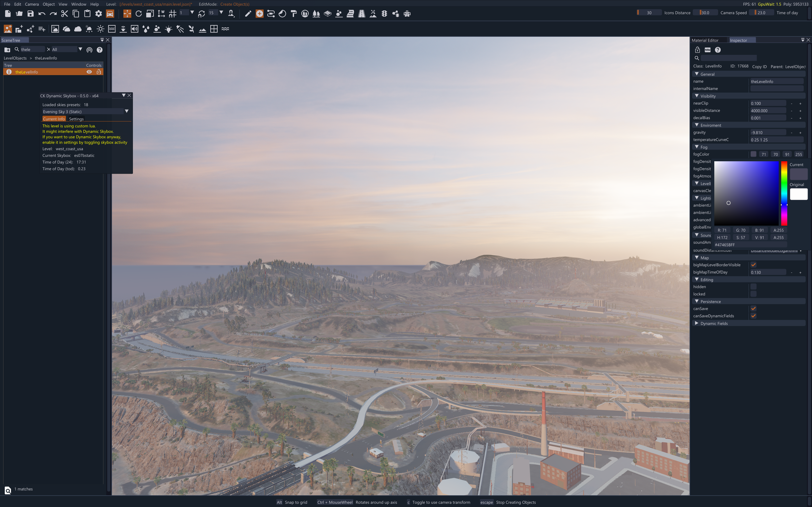
Task: Click the paint roller tool icon
Action: [294, 13]
